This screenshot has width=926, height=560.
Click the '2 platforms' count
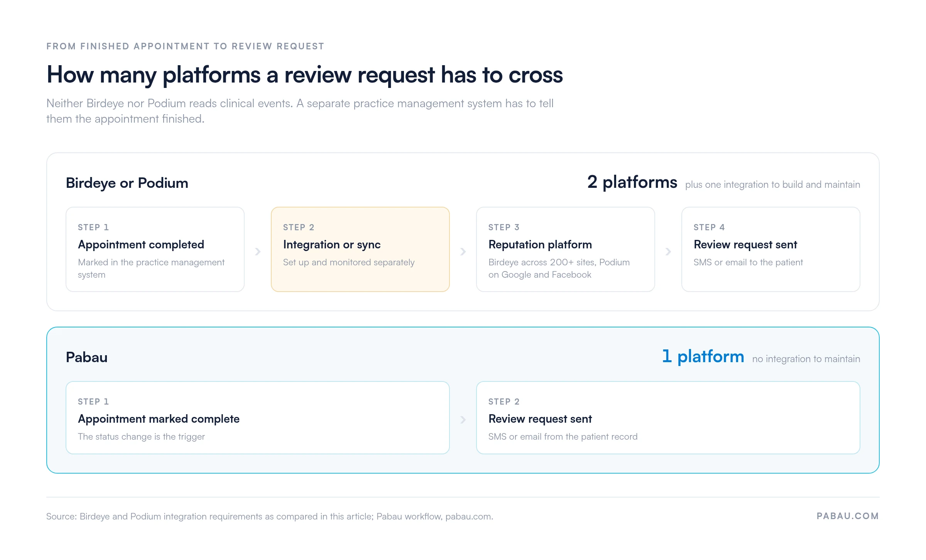coord(632,182)
